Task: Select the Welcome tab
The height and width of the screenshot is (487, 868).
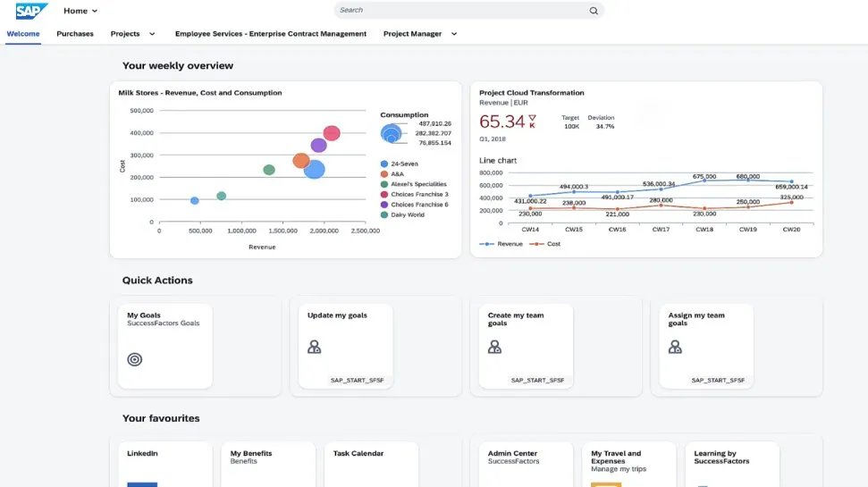Action: tap(23, 34)
